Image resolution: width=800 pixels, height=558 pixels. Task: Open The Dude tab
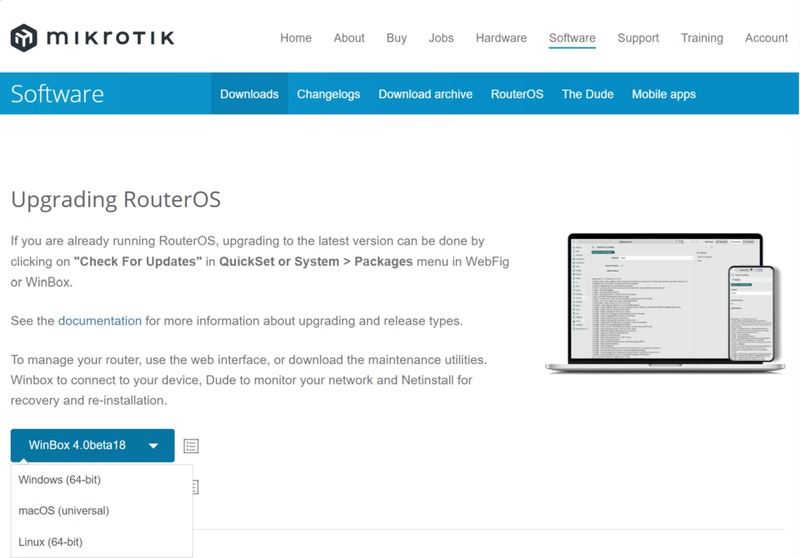(x=588, y=94)
